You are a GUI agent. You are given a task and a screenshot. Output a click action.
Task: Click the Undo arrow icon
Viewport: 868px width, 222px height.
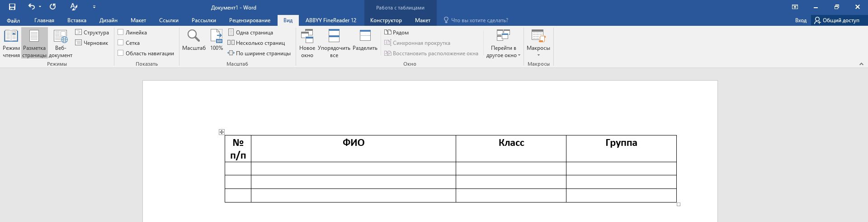(31, 7)
